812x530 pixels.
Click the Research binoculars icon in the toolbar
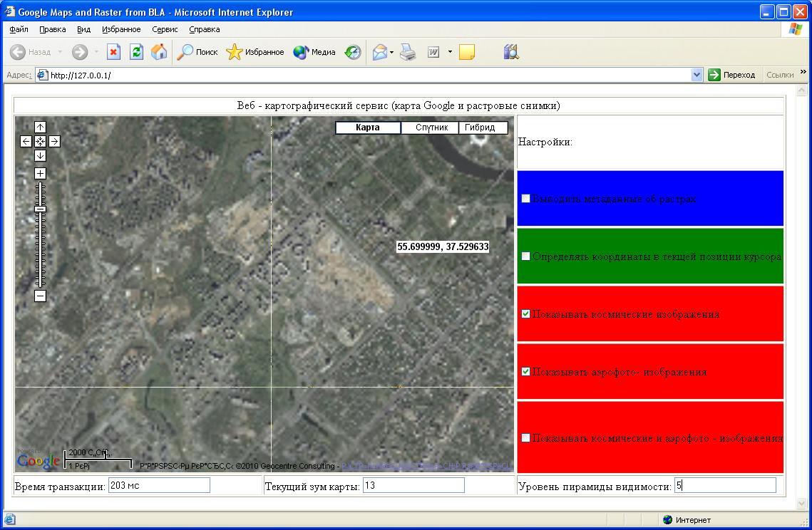click(x=511, y=52)
